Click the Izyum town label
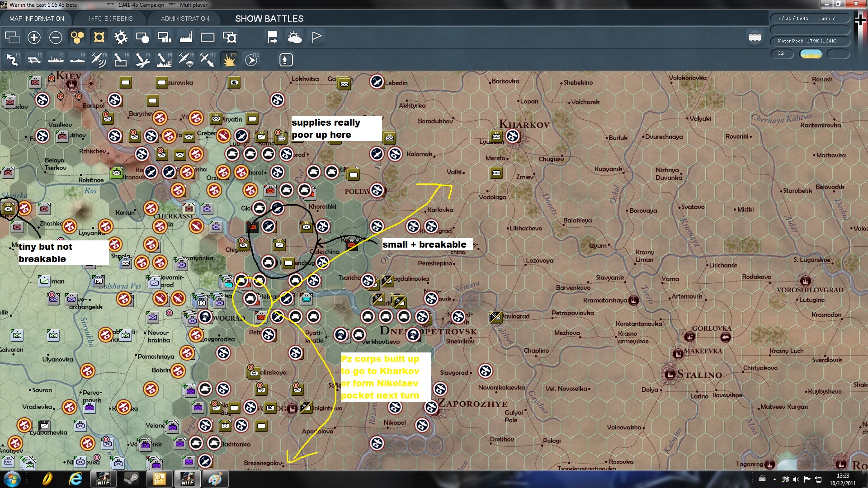The height and width of the screenshot is (488, 868). pos(598,246)
